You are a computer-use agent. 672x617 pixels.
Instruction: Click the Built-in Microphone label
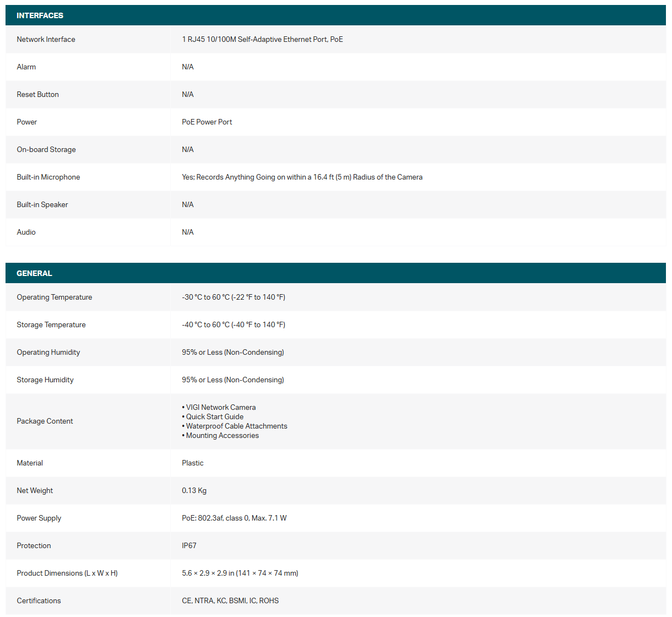(48, 177)
